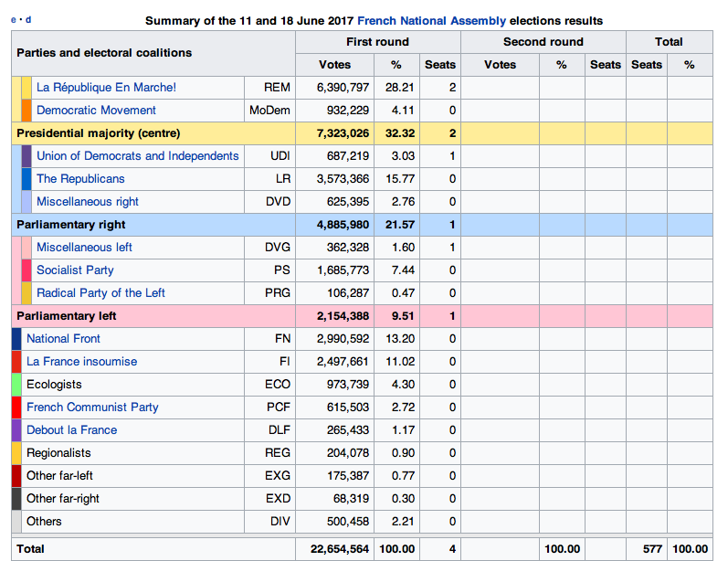728x561 pixels.
Task: Open the 'e' edit template link
Action: (x=14, y=20)
